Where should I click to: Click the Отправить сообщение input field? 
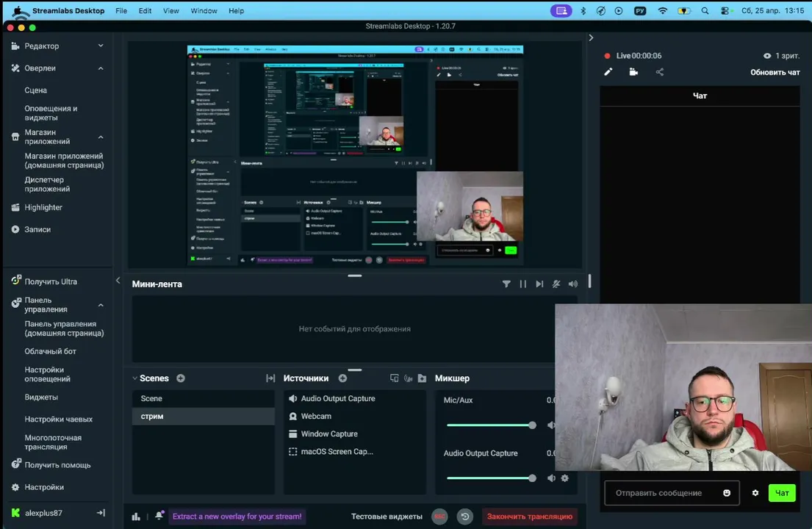click(x=672, y=493)
